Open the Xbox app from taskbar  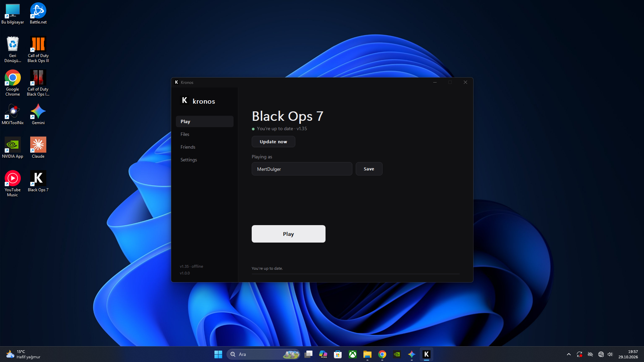tap(353, 354)
